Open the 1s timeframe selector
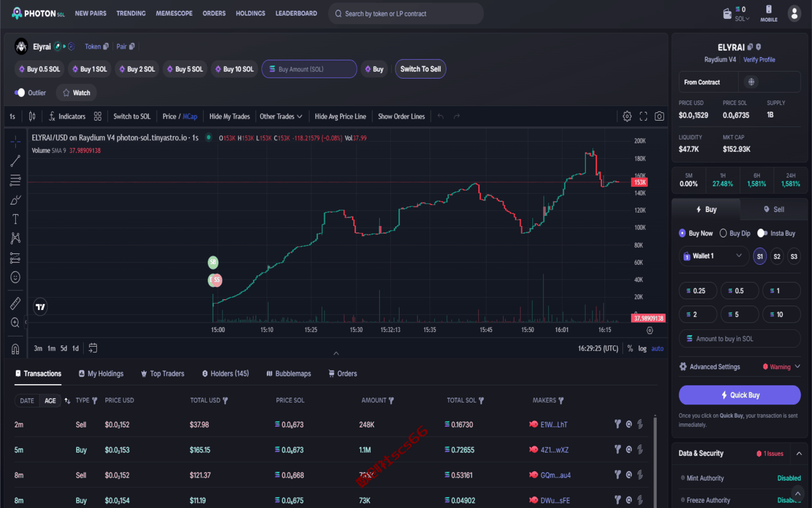This screenshot has width=812, height=508. pos(12,116)
